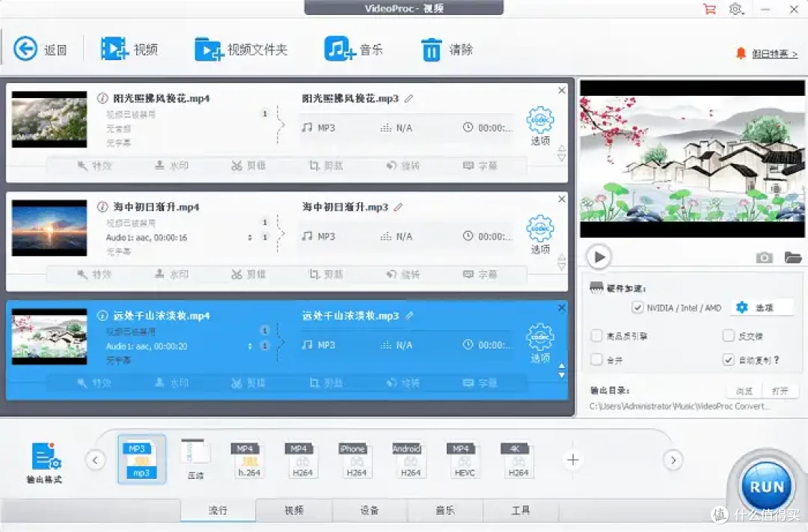Viewport: 808px width, 532px height.
Task: Move 远处千山浓淡妆.mp4 order with up/down arrows
Action: point(562,370)
